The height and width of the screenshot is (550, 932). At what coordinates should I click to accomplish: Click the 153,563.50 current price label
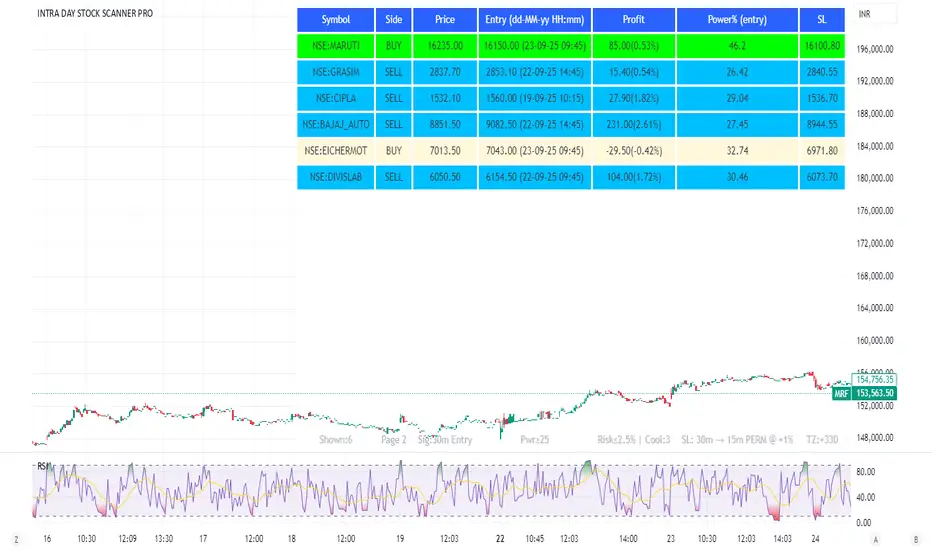point(874,394)
